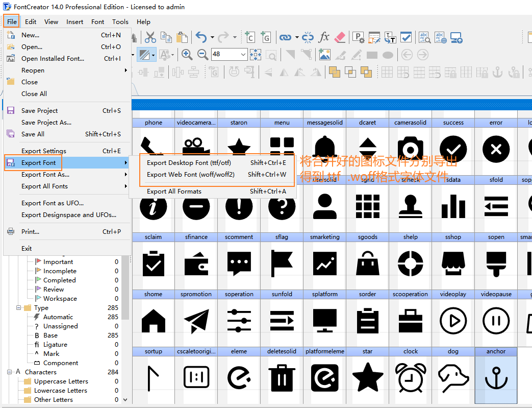This screenshot has height=408, width=532.
Task: Collapse the Characters tree node
Action: 10,372
